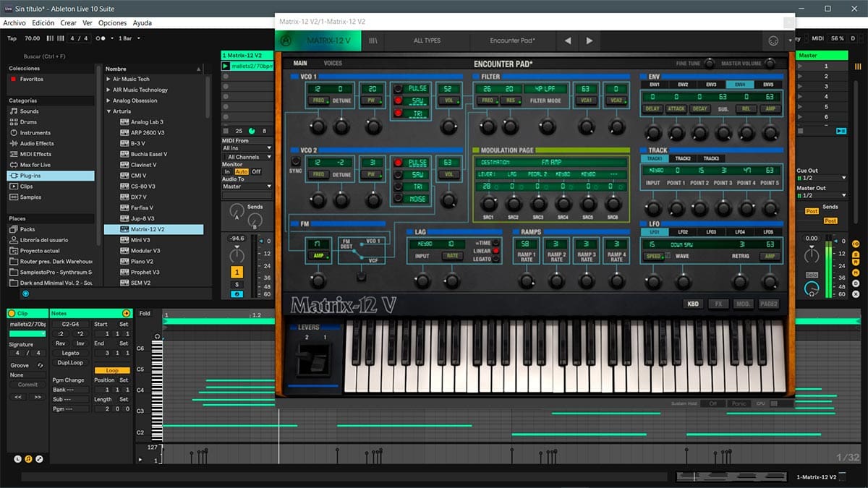Click the Send A knob

pos(237,213)
